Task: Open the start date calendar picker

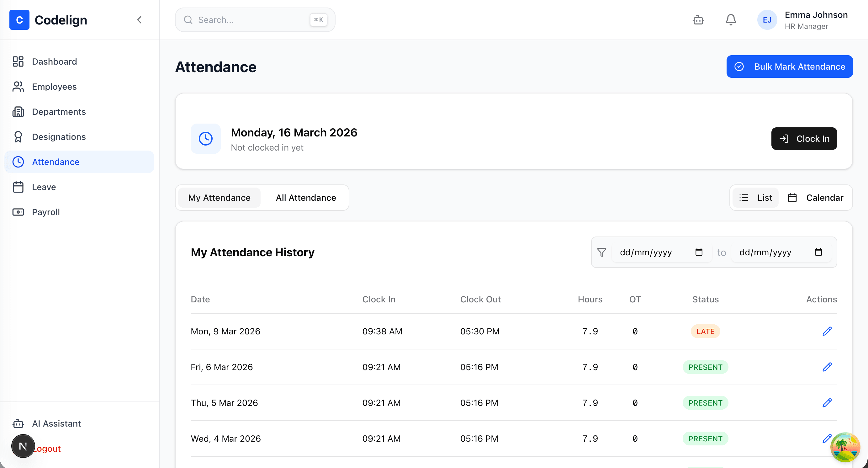Action: (699, 252)
